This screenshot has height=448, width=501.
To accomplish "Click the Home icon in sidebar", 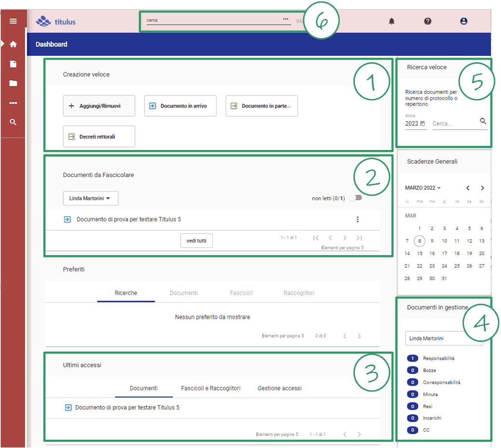I will pyautogui.click(x=13, y=44).
